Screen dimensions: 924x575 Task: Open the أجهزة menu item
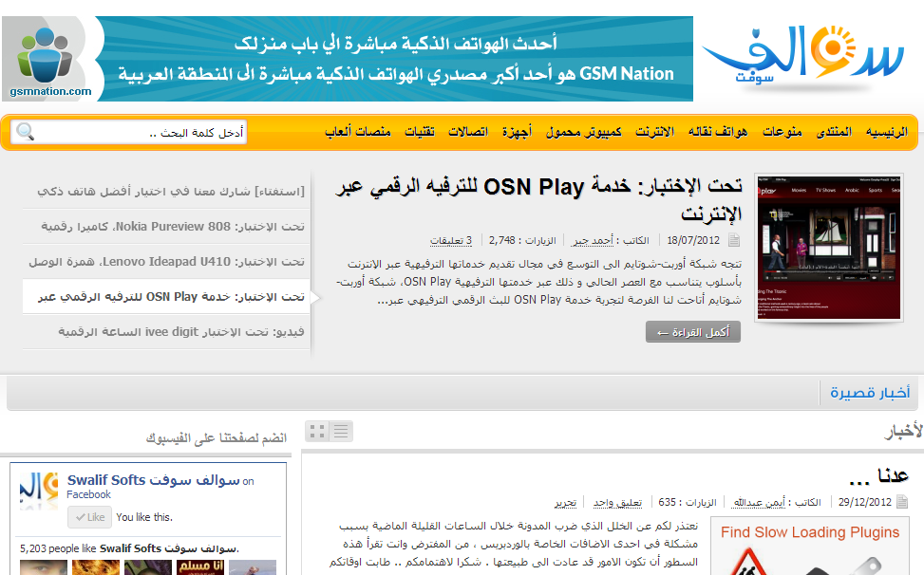coord(517,132)
